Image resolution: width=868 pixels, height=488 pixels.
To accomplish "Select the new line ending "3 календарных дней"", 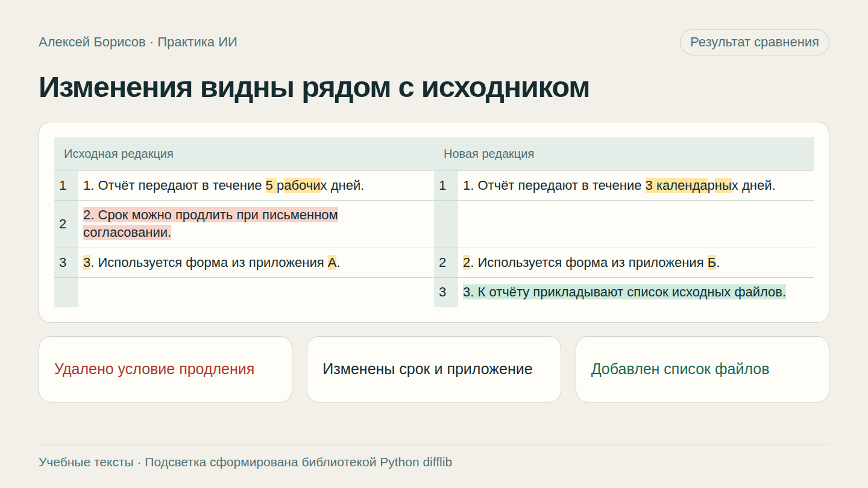I will click(619, 186).
